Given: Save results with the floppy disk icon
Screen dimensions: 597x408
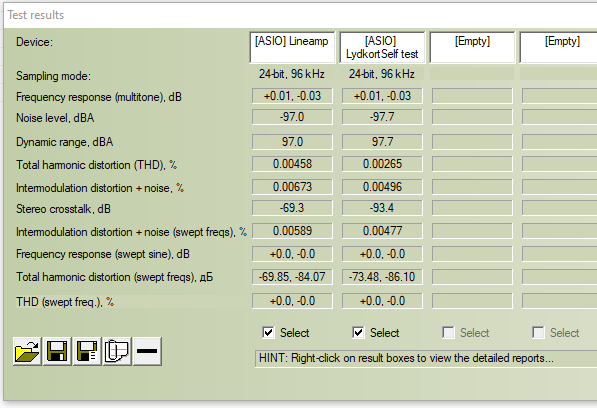Looking at the screenshot, I should [57, 351].
